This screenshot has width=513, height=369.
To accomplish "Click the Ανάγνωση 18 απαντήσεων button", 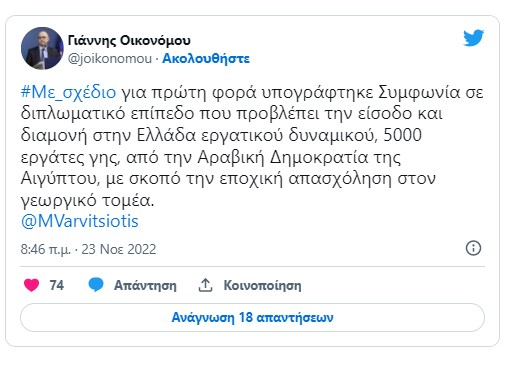I will point(252,317).
